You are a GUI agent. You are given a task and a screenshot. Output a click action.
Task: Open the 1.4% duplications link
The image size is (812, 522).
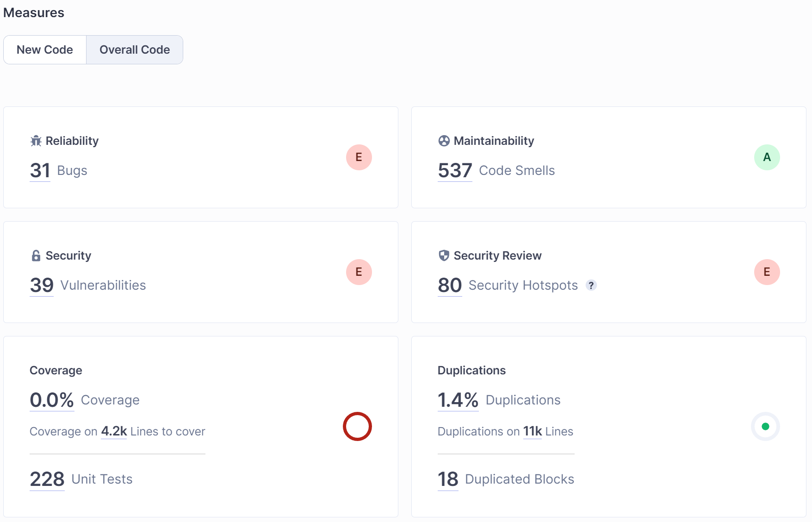[x=458, y=400]
